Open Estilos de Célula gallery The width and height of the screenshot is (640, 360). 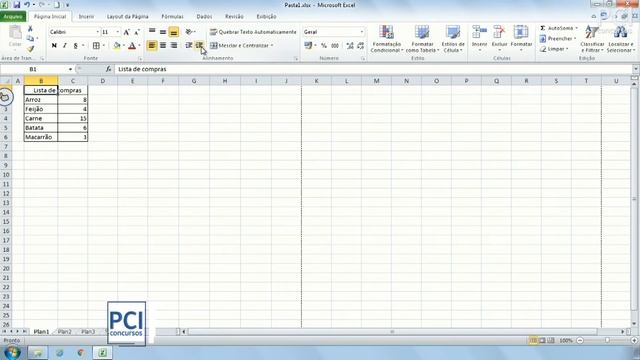coord(453,39)
